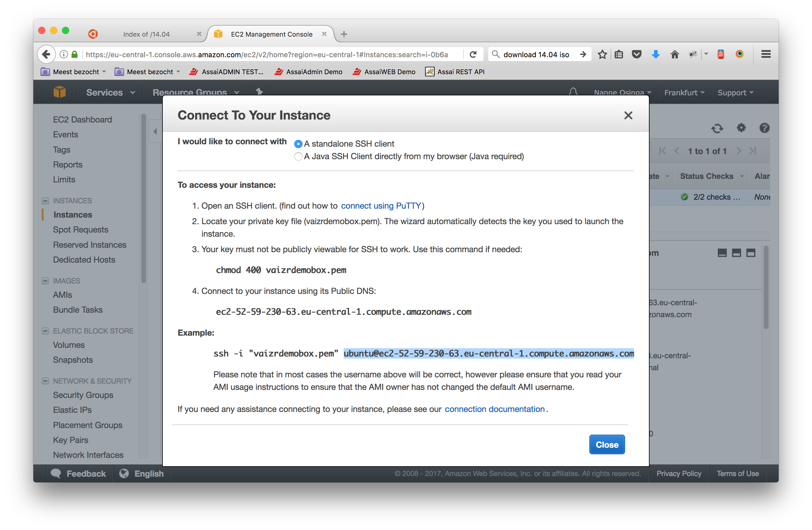This screenshot has width=812, height=530.
Task: Select A standalone SSH client option
Action: pyautogui.click(x=298, y=144)
